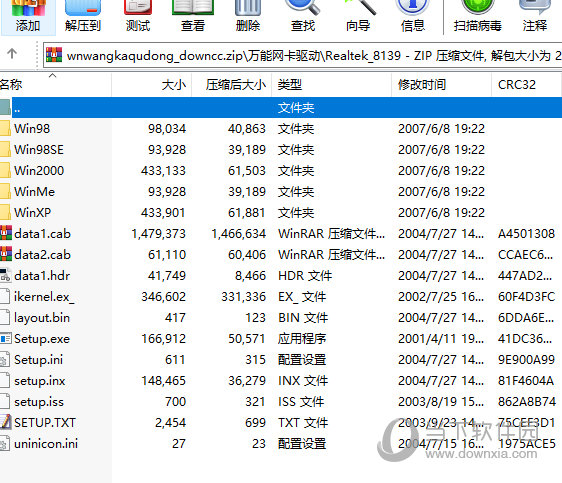Select the data2.cab file name

pos(42,255)
